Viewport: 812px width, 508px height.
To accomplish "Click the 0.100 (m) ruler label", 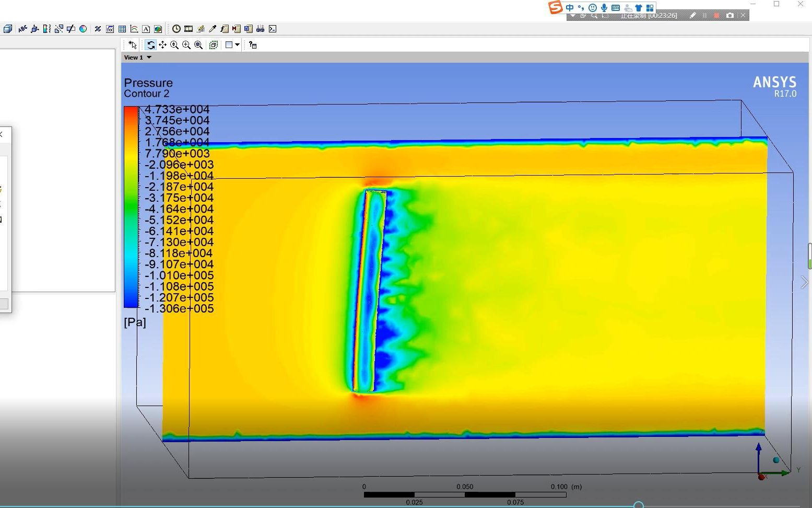I will (566, 487).
